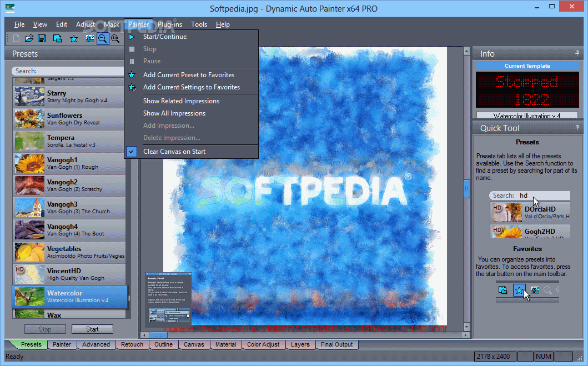Viewport: 588px width, 366px height.
Task: Switch to the Retouch tab
Action: pyautogui.click(x=132, y=344)
